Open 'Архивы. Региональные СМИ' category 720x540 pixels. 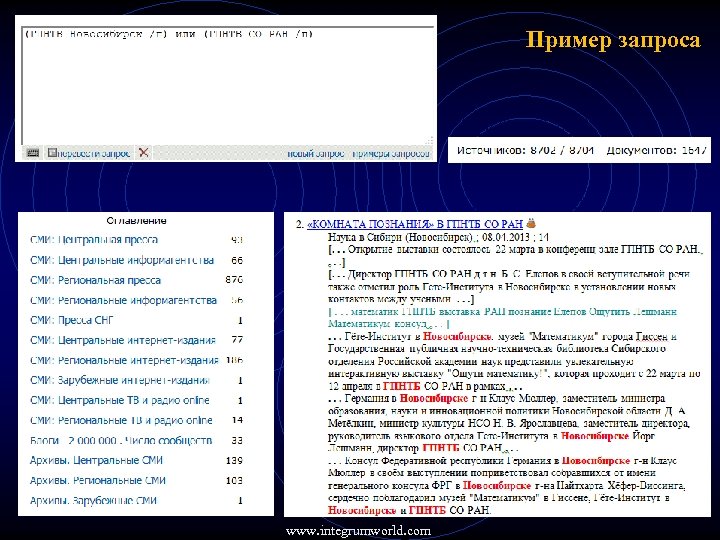(98, 480)
